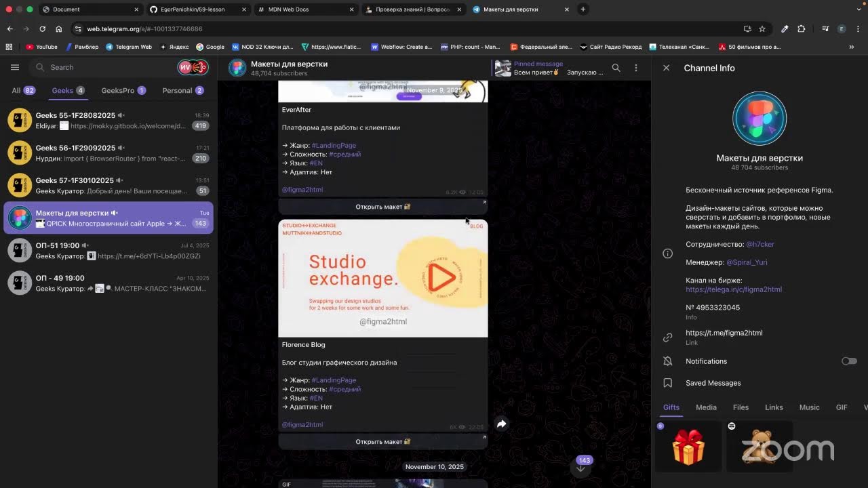Open the site information icon in address bar
The width and height of the screenshot is (868, 488).
coord(78,29)
